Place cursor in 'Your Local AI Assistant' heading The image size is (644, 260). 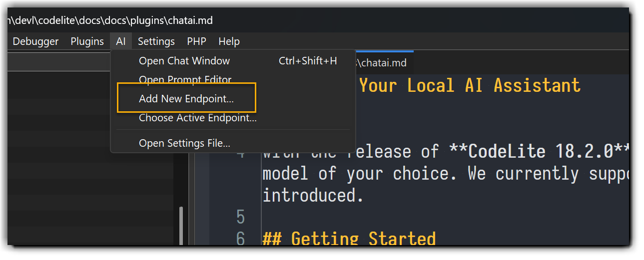(x=470, y=85)
